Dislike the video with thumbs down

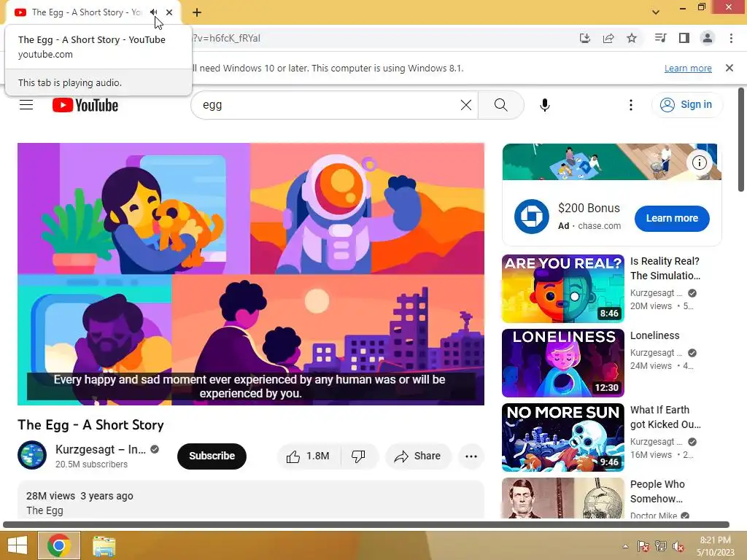click(358, 456)
